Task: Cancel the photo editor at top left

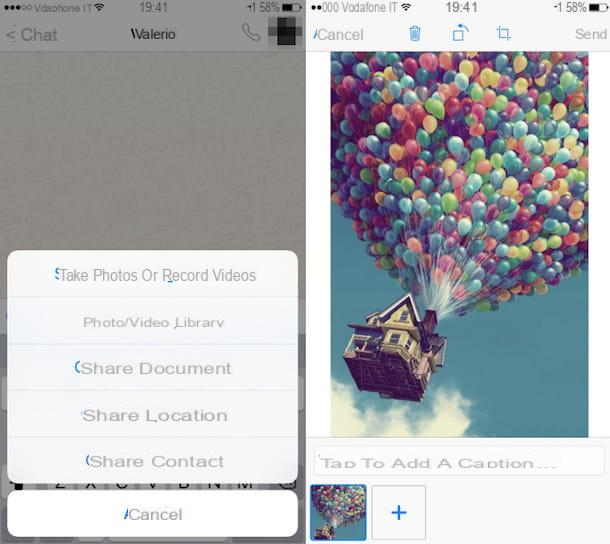Action: click(x=338, y=35)
